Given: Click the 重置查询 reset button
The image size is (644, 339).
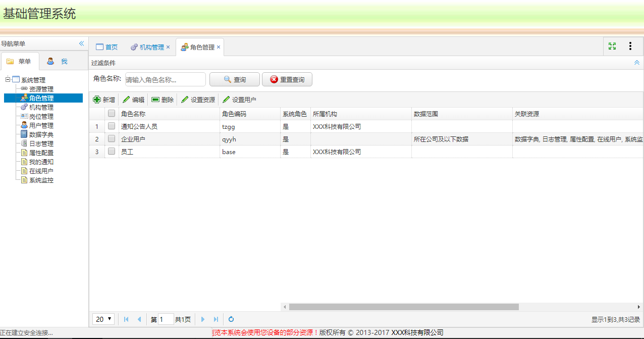Looking at the screenshot, I should tap(287, 80).
